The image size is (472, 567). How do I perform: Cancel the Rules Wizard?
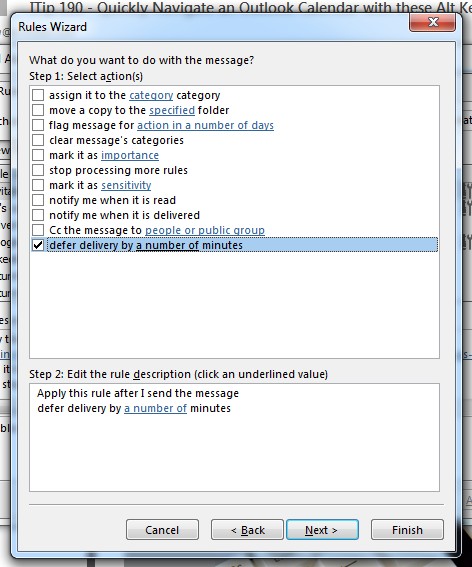click(x=162, y=530)
